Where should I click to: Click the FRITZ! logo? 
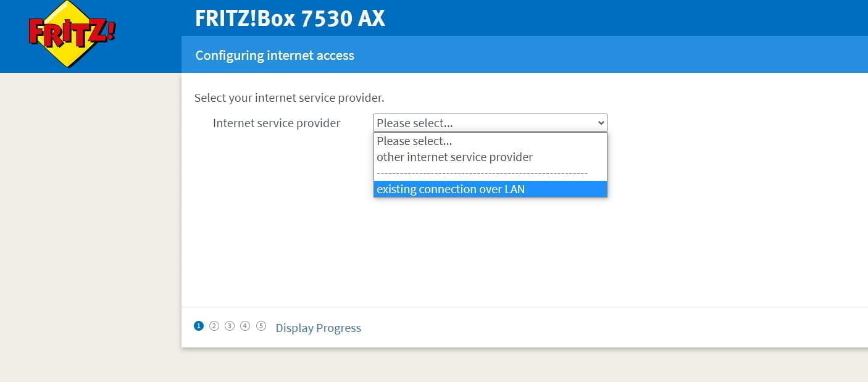pyautogui.click(x=72, y=34)
